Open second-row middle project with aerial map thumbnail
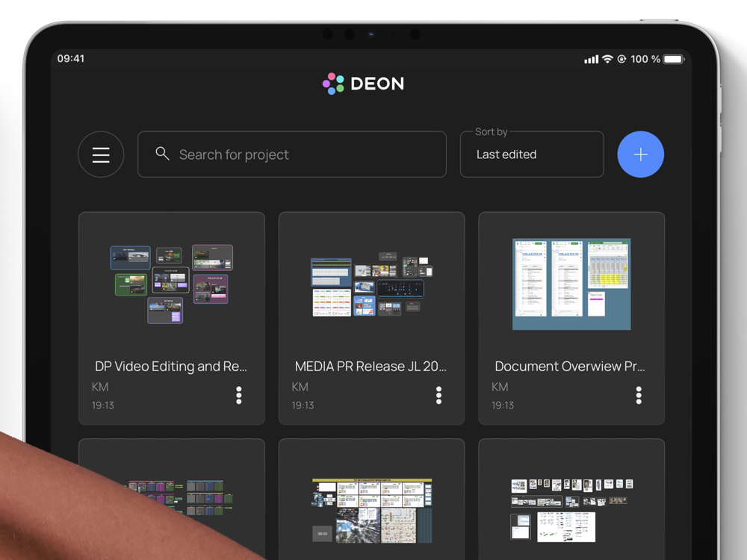 point(371,511)
